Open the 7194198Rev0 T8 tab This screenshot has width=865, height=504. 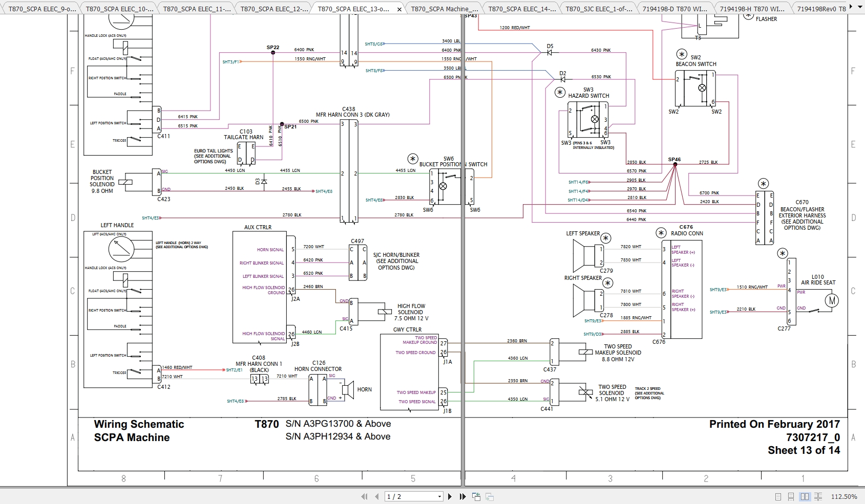click(821, 9)
